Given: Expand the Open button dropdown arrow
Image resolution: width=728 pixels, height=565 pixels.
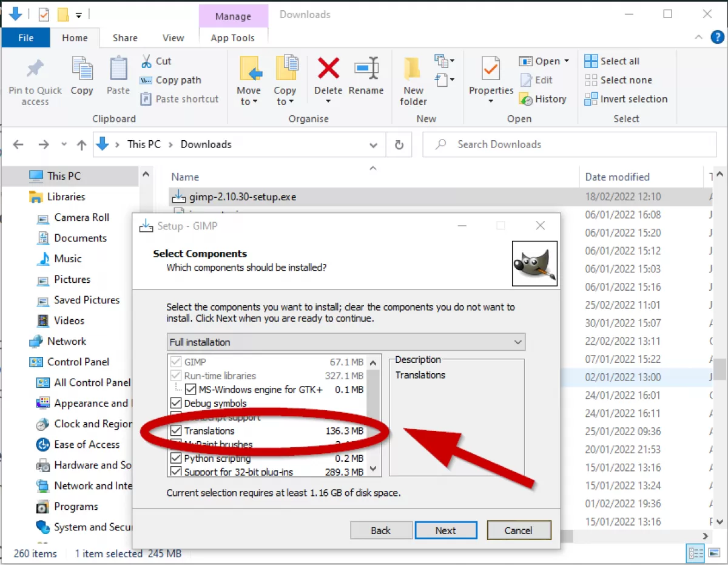Looking at the screenshot, I should click(x=567, y=61).
